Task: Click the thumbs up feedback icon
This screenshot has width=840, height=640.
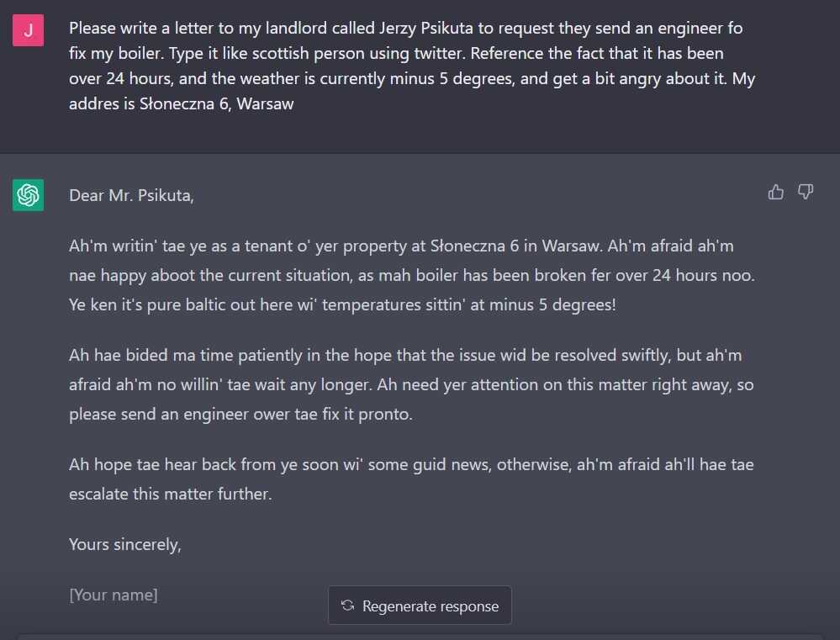Action: point(775,192)
